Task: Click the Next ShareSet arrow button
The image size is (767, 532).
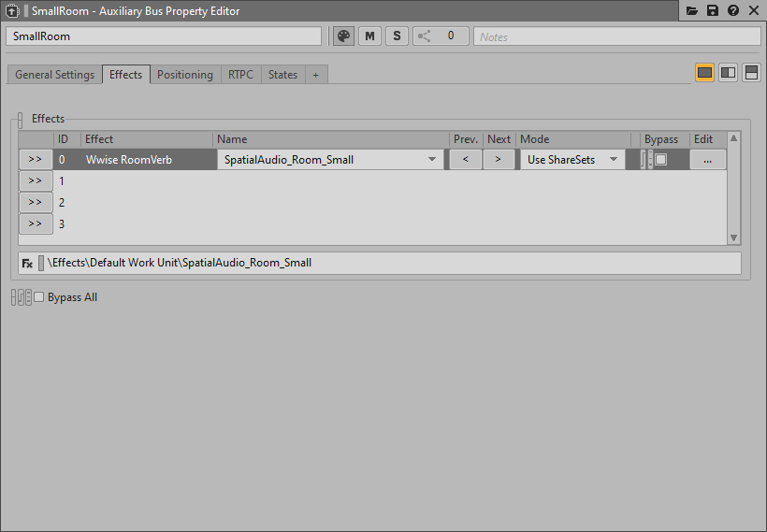Action: coord(498,160)
